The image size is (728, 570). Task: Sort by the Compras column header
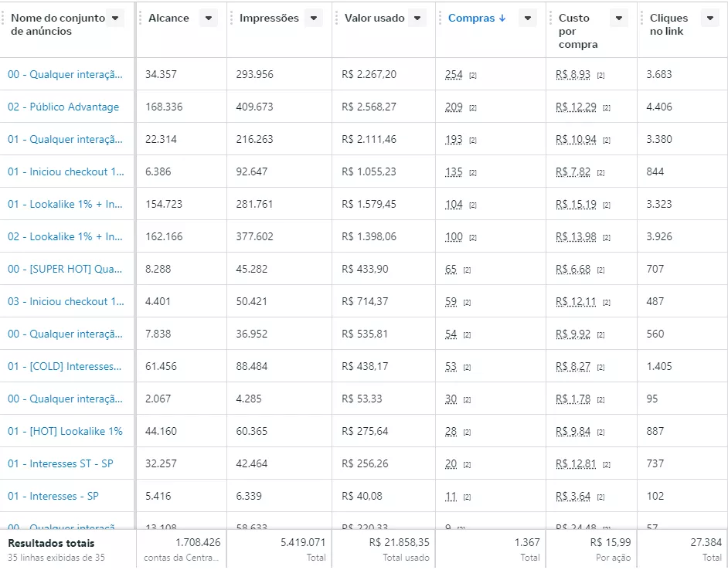(476, 19)
